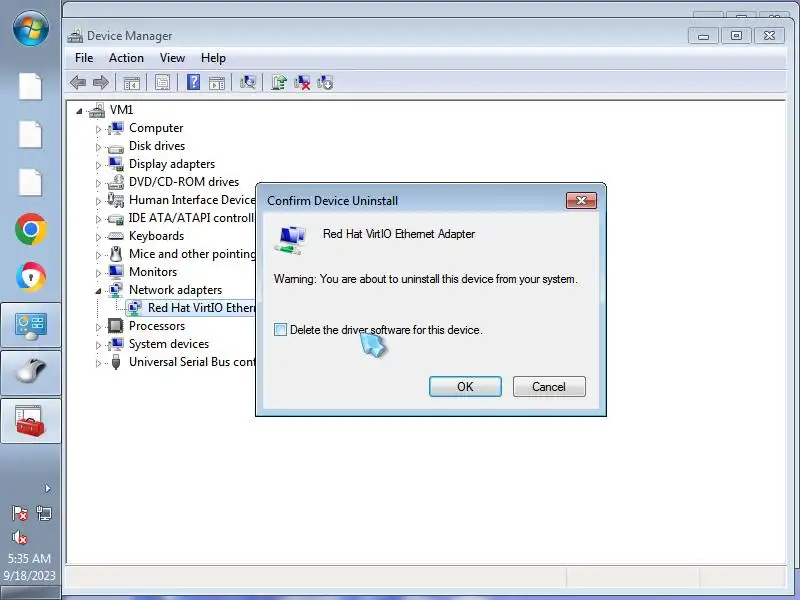This screenshot has height=600, width=800.
Task: Switch to the mouse taskbar item
Action: tap(31, 372)
